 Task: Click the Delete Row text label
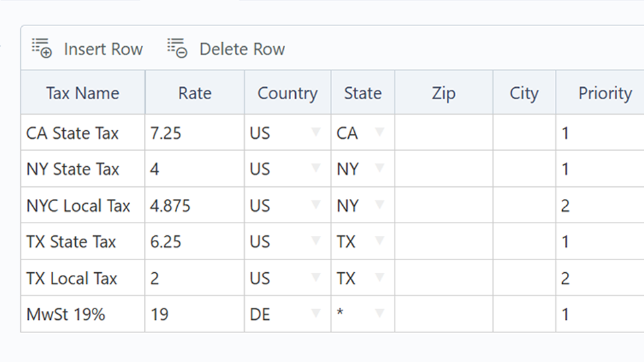click(x=242, y=49)
